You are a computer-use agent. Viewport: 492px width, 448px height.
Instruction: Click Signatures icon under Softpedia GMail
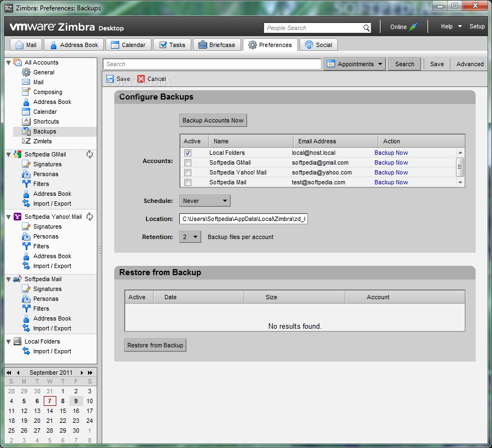pos(26,164)
